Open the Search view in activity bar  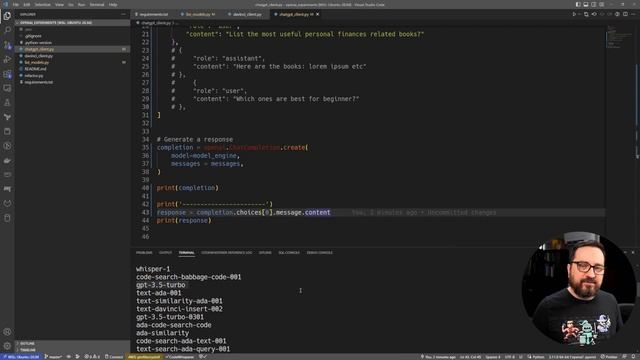point(7,31)
